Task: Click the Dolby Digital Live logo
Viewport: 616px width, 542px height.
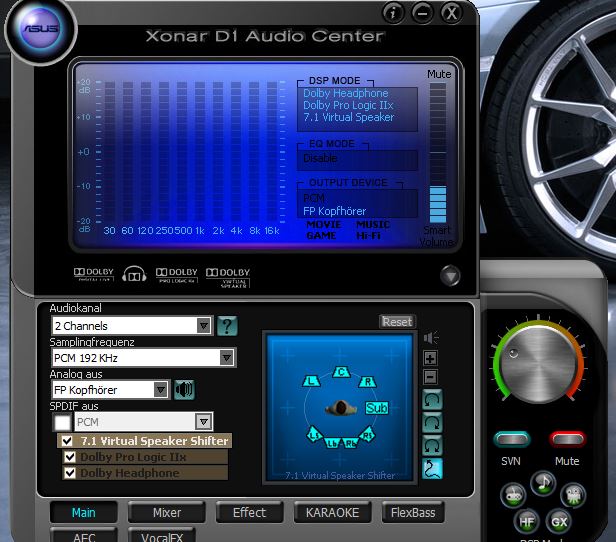Action: tap(94, 274)
